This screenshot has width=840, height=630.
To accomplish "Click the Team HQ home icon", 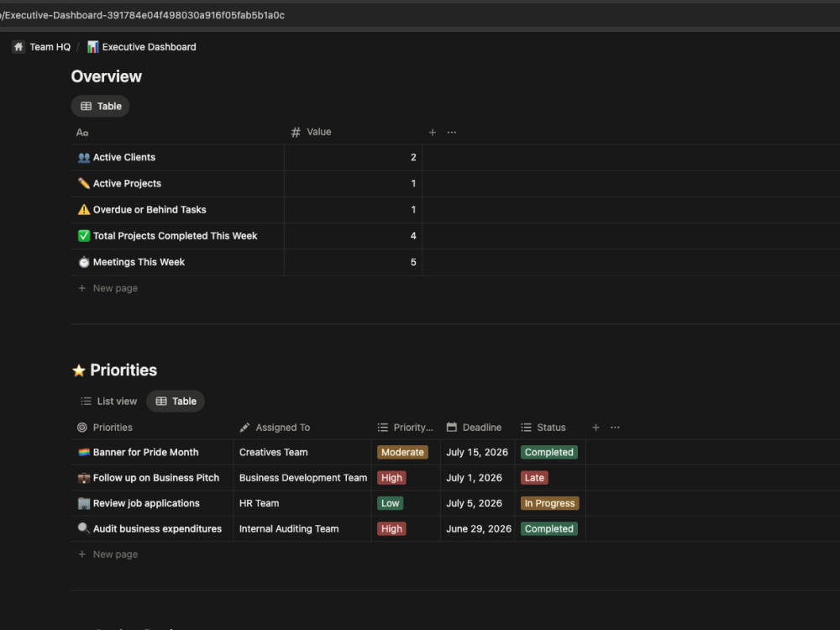I will pos(18,47).
